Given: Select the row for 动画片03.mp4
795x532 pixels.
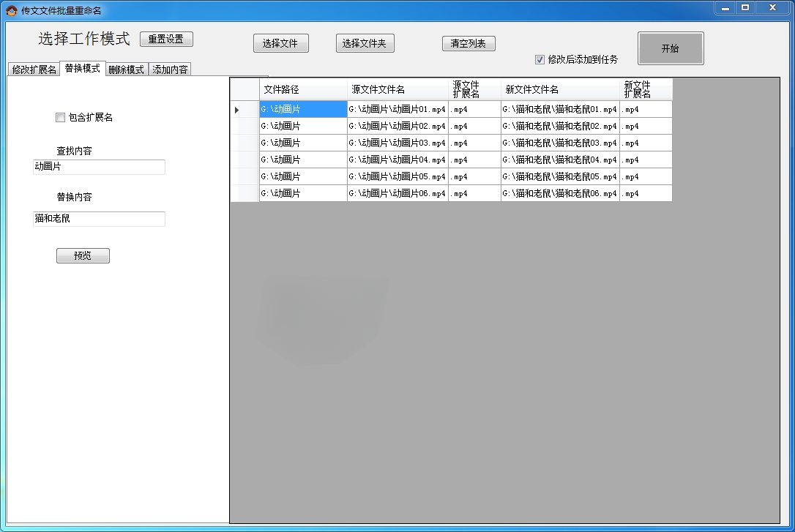Looking at the screenshot, I should tap(398, 142).
